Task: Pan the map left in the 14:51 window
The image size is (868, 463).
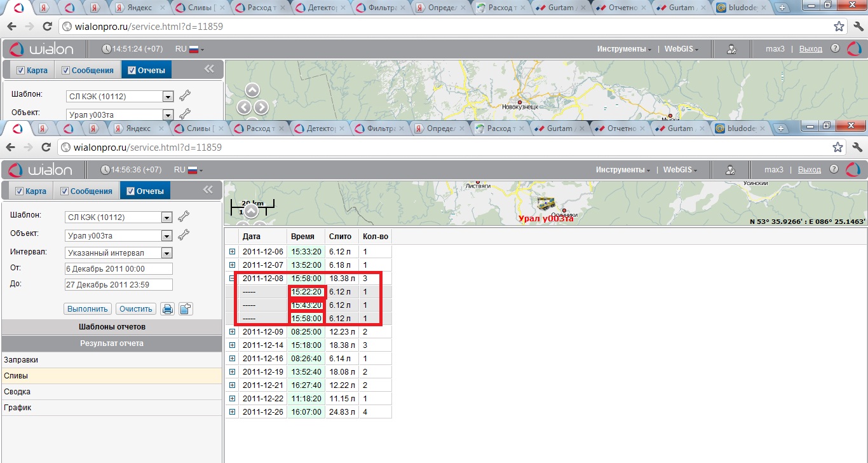Action: (244, 107)
